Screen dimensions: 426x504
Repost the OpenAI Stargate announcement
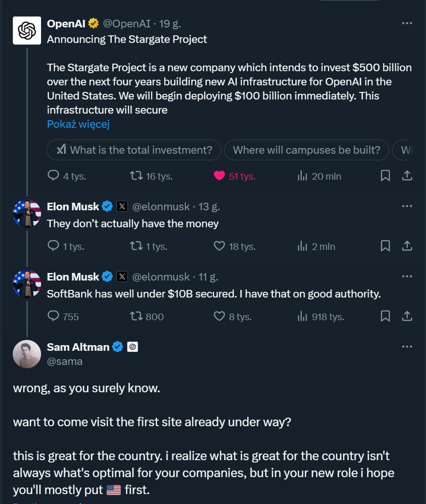point(136,176)
